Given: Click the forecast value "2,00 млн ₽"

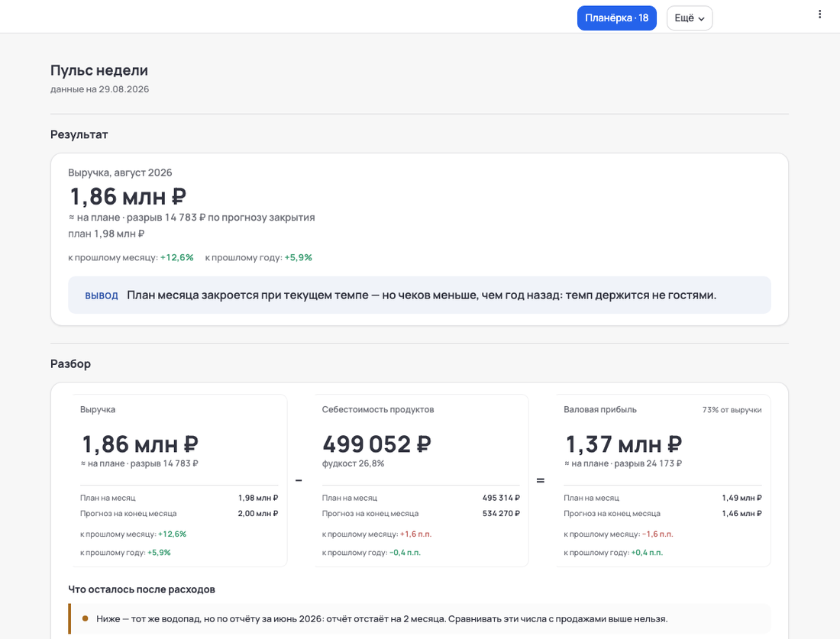Looking at the screenshot, I should coord(258,513).
